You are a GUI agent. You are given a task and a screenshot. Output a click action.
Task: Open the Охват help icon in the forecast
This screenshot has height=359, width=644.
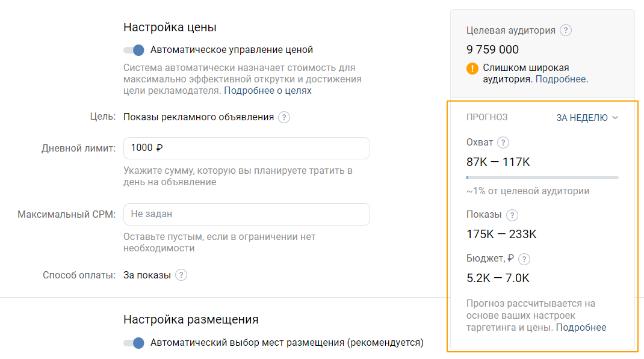503,143
